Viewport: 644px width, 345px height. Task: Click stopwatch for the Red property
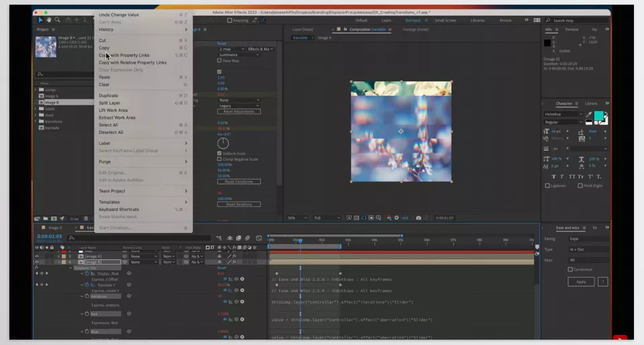(x=87, y=314)
